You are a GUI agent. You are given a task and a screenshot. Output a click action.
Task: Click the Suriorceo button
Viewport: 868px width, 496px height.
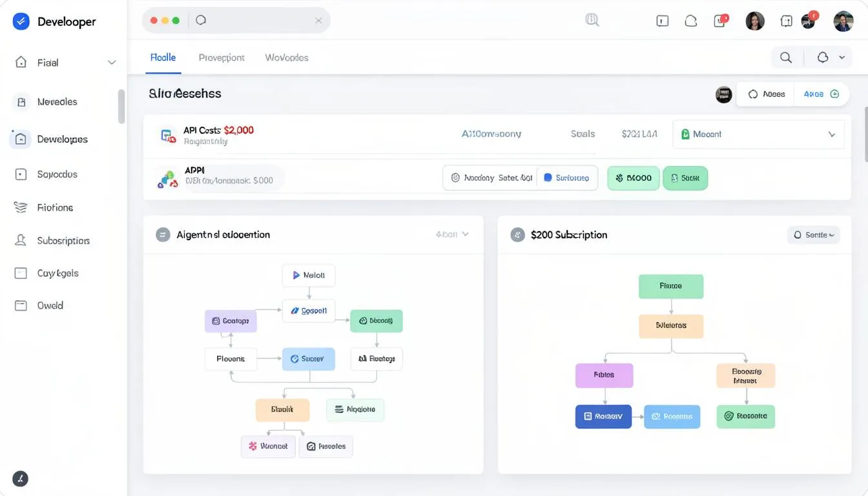(x=566, y=178)
